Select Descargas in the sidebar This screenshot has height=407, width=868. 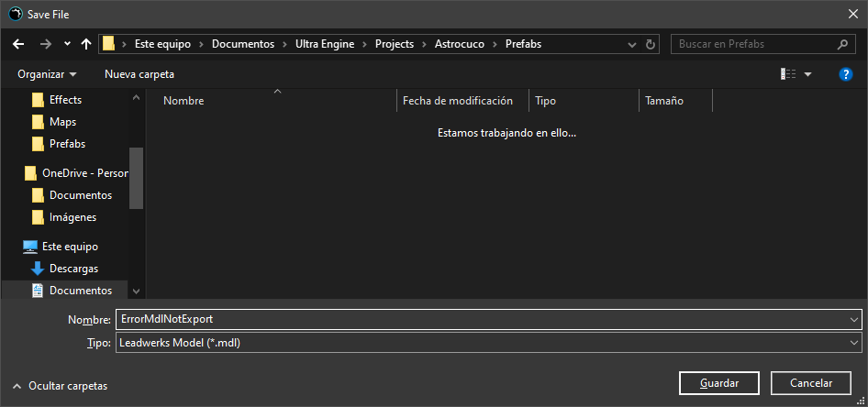(73, 269)
